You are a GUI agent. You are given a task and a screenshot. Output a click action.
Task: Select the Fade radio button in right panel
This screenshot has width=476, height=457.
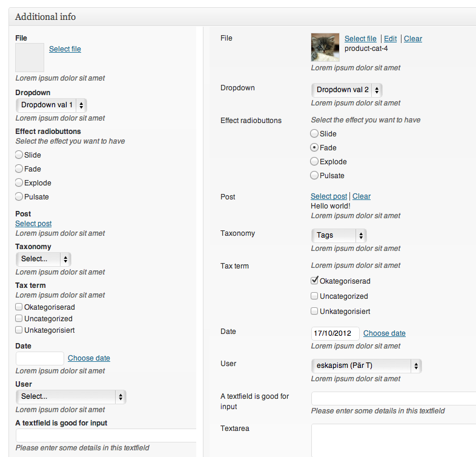[x=314, y=147]
